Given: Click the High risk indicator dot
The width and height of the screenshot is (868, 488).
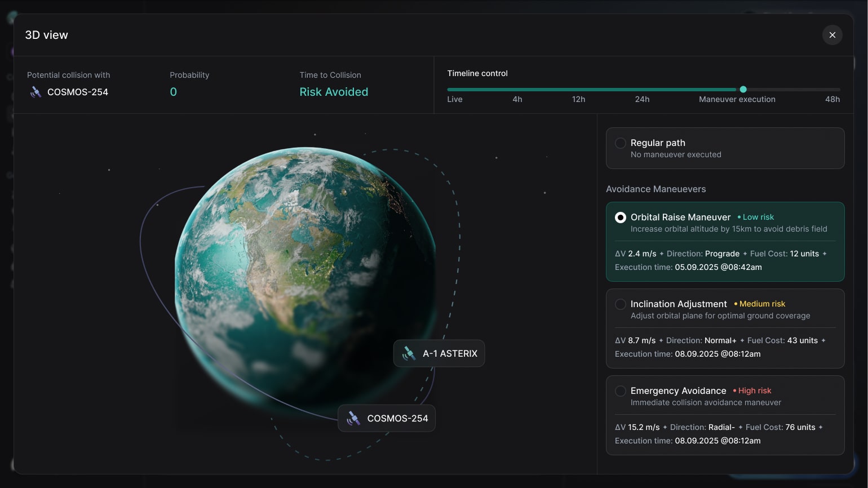Looking at the screenshot, I should pos(734,391).
